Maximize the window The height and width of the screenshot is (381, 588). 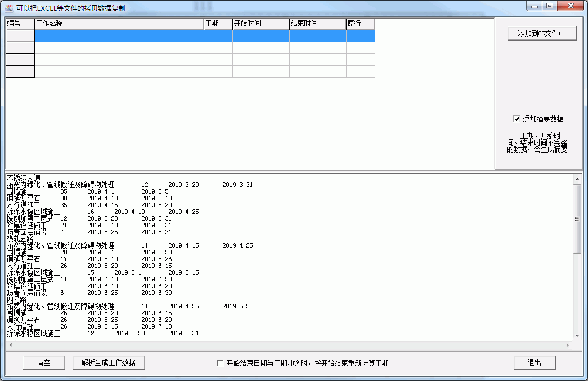click(x=550, y=6)
